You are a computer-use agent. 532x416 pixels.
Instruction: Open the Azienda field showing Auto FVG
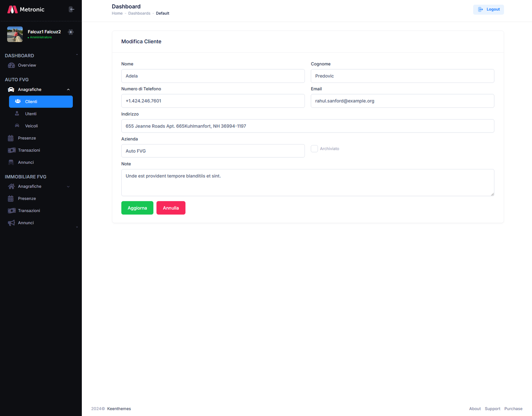pos(213,151)
